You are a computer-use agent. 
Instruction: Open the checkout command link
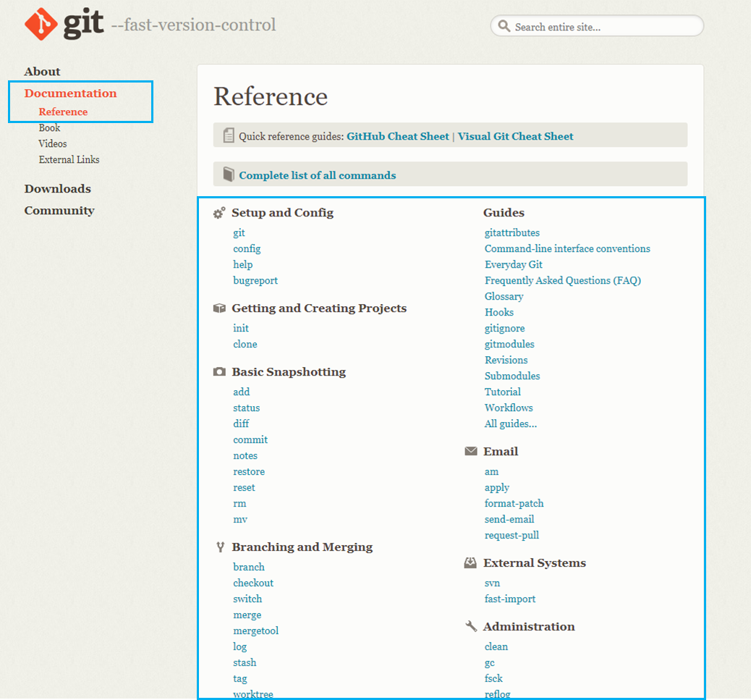tap(253, 583)
